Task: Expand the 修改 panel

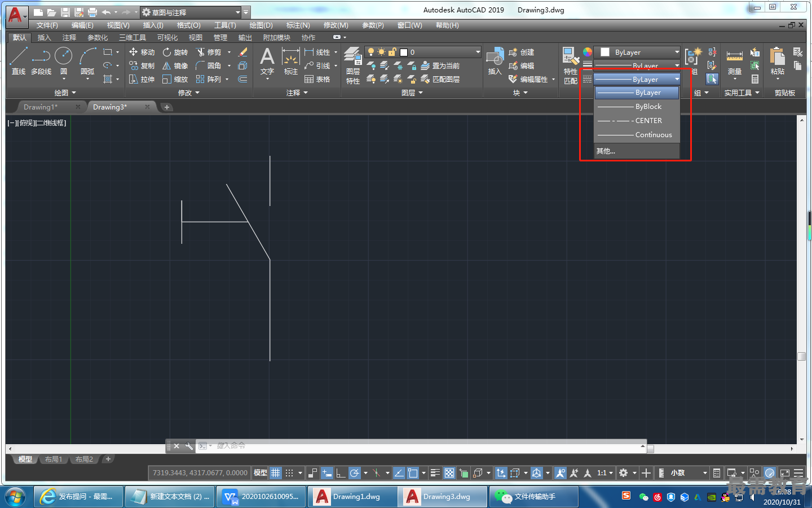Action: (x=188, y=93)
